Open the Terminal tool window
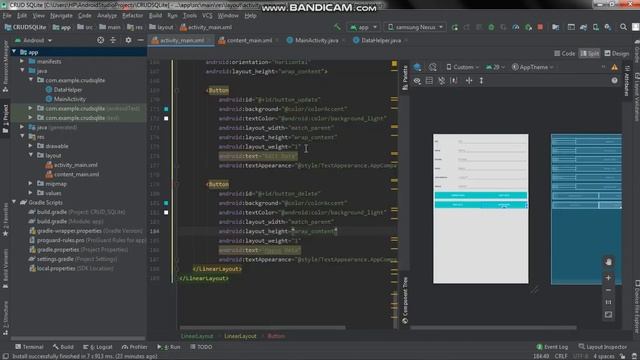This screenshot has width=640, height=360. coord(29,347)
